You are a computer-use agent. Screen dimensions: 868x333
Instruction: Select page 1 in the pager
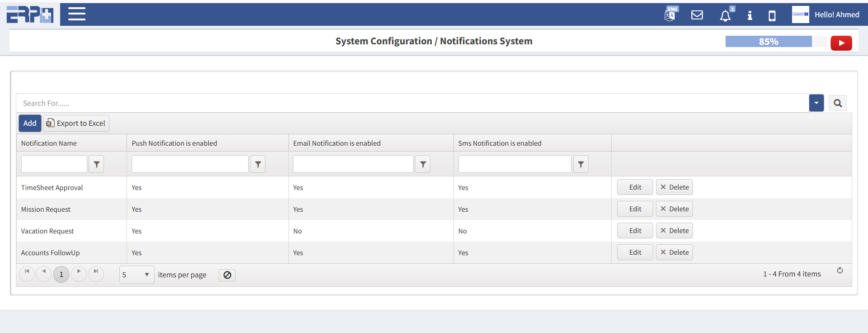(61, 275)
